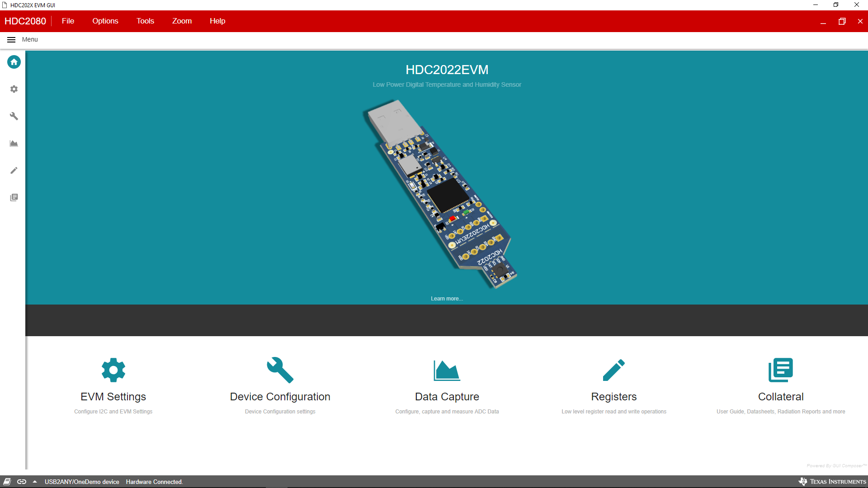This screenshot has width=868, height=488.
Task: Click 'USB2ANY/OneDemo device' status text
Action: tap(82, 482)
